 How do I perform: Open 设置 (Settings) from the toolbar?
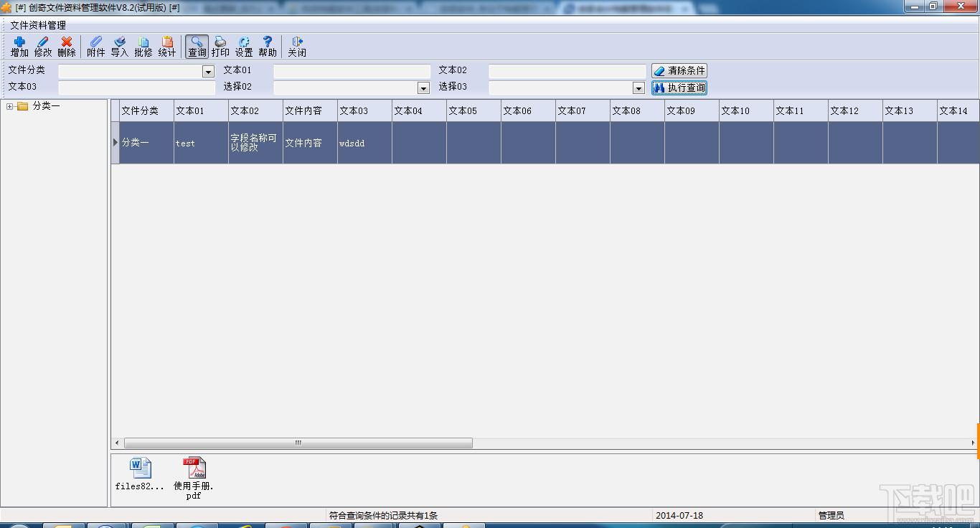[x=244, y=47]
